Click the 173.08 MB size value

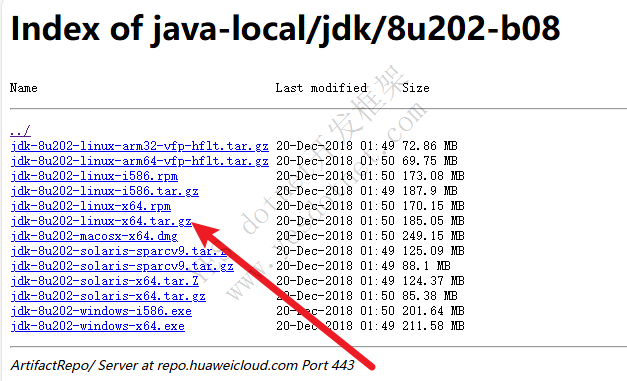coord(433,176)
